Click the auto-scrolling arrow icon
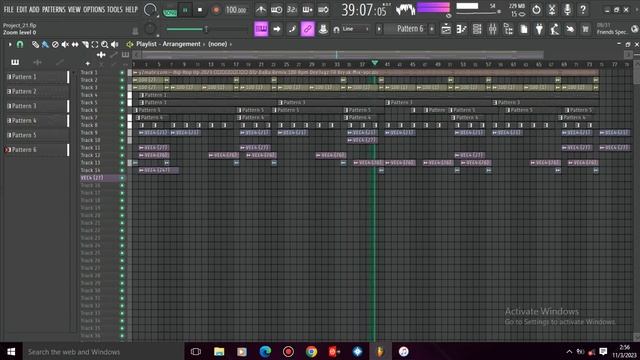Screen dimensions: 640x360 (277, 29)
